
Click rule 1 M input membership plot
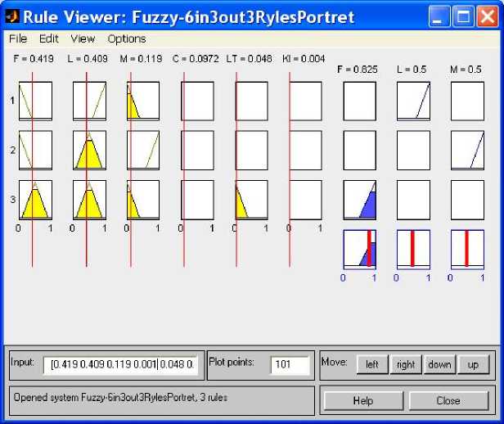143,101
